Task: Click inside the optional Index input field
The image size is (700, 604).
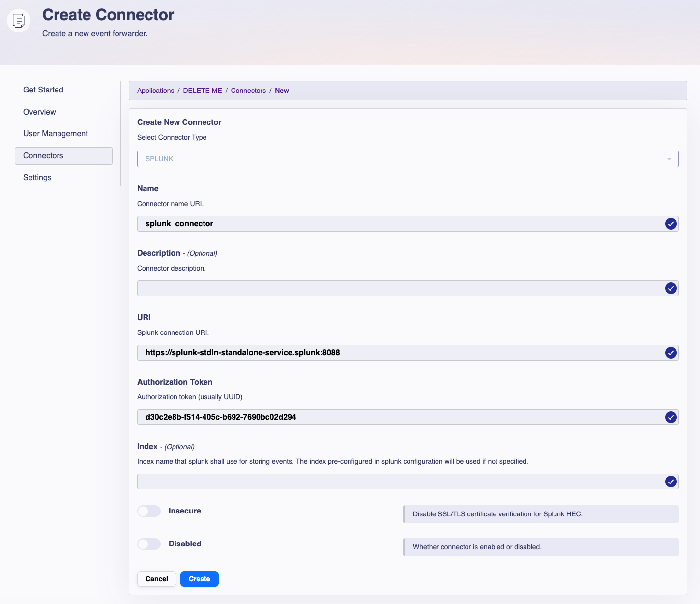Action: 344,482
